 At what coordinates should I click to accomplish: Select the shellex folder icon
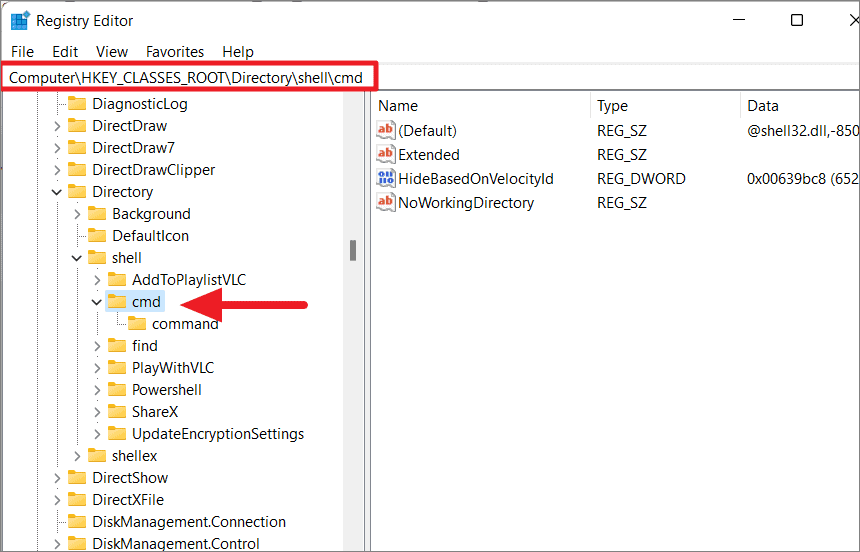(97, 455)
